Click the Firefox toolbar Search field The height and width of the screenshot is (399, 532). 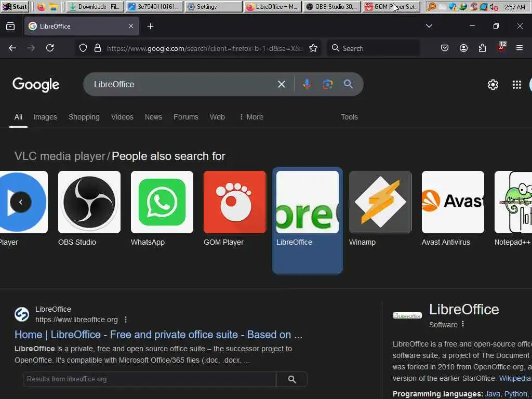tap(373, 48)
